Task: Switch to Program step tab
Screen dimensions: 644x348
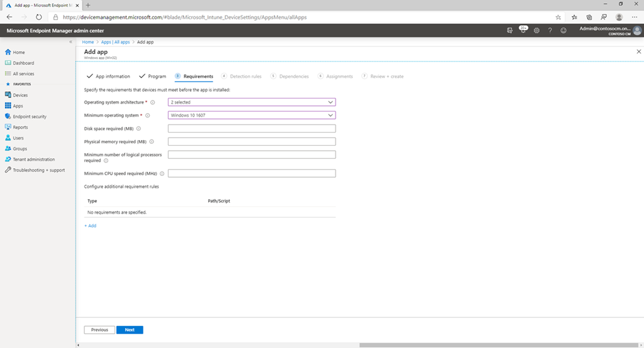Action: (153, 77)
